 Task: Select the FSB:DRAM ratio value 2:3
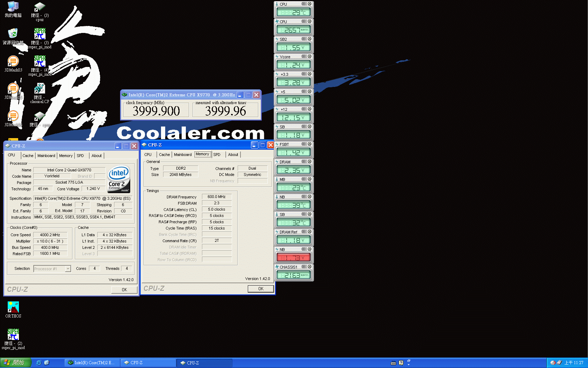pyautogui.click(x=217, y=203)
